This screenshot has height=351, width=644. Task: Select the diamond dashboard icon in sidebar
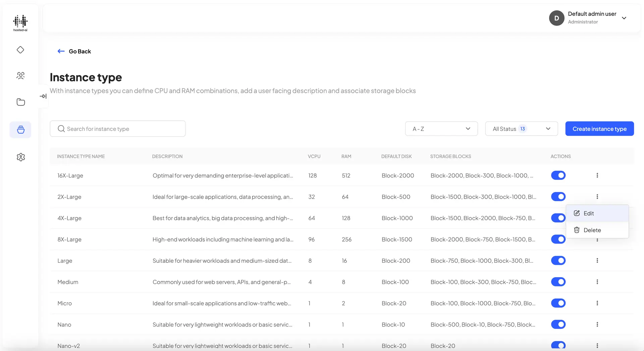20,50
